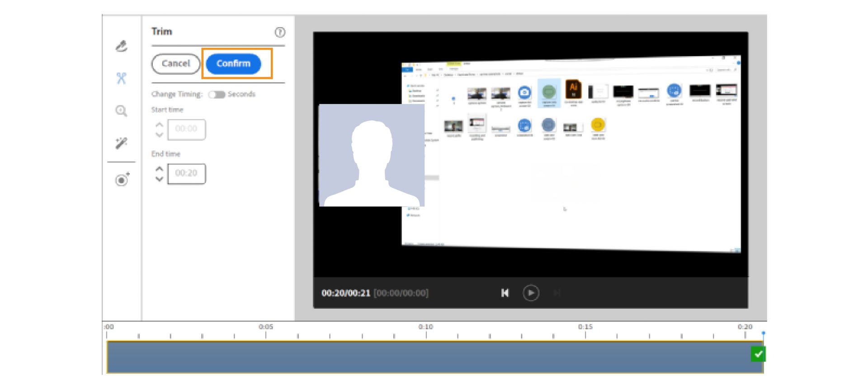Click the webcam silhouette overlay in preview
The width and height of the screenshot is (868, 386).
[x=372, y=155]
